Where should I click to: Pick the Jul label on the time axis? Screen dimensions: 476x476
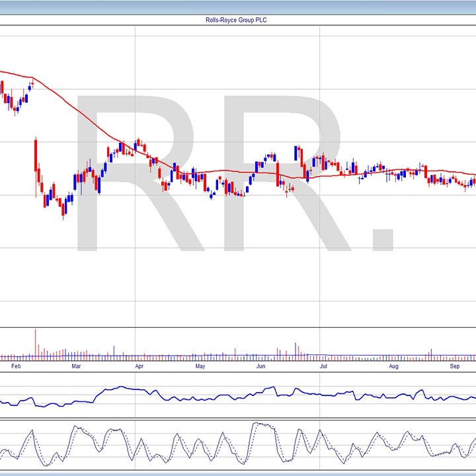click(x=323, y=366)
